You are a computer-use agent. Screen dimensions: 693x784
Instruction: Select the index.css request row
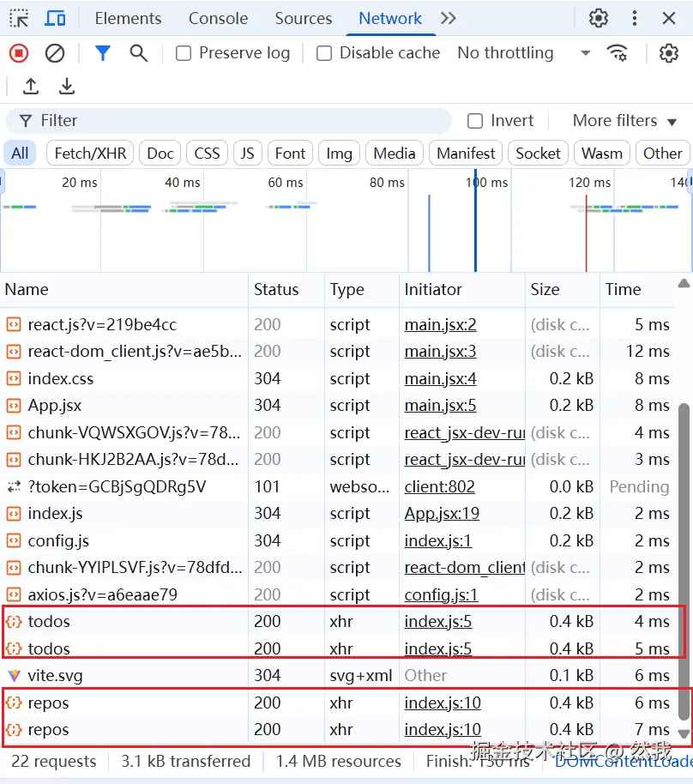point(337,378)
